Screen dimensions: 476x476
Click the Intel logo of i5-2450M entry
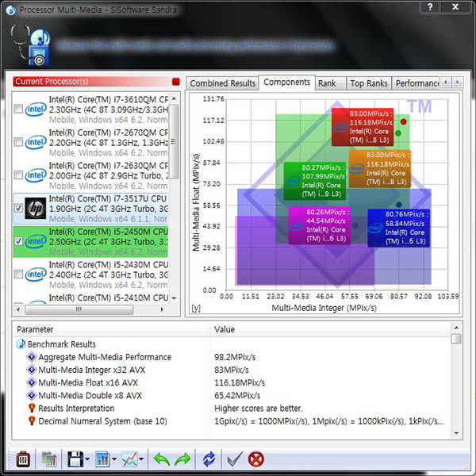coord(36,242)
